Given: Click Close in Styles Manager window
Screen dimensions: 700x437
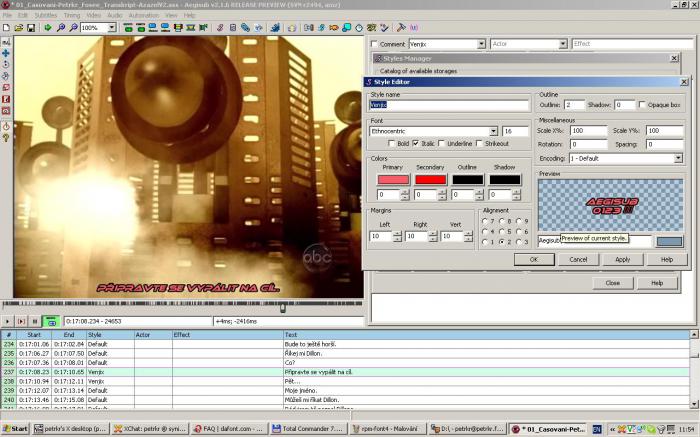Looking at the screenshot, I should coord(612,283).
